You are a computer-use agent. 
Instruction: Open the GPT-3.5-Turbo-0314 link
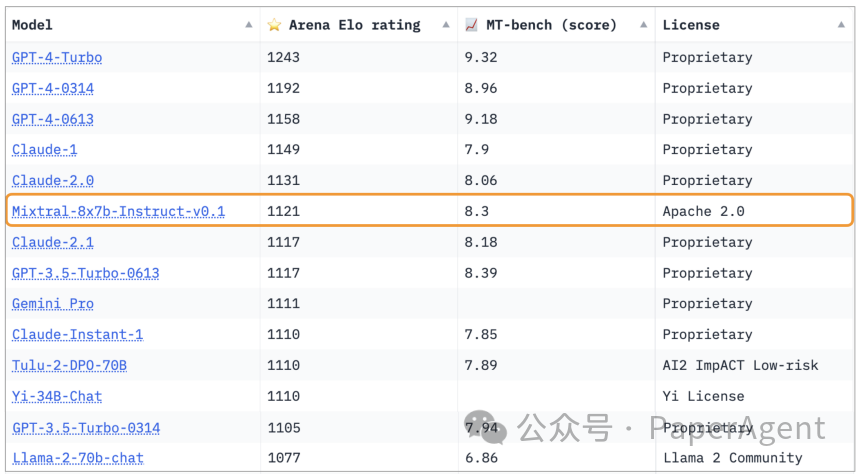click(86, 428)
